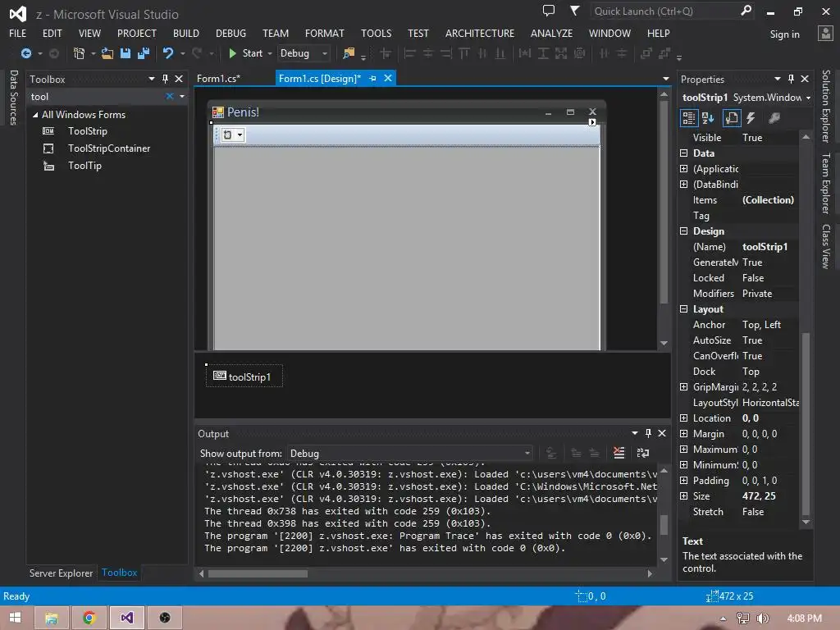Collapse the Layout property category
The height and width of the screenshot is (630, 840).
[x=684, y=309]
